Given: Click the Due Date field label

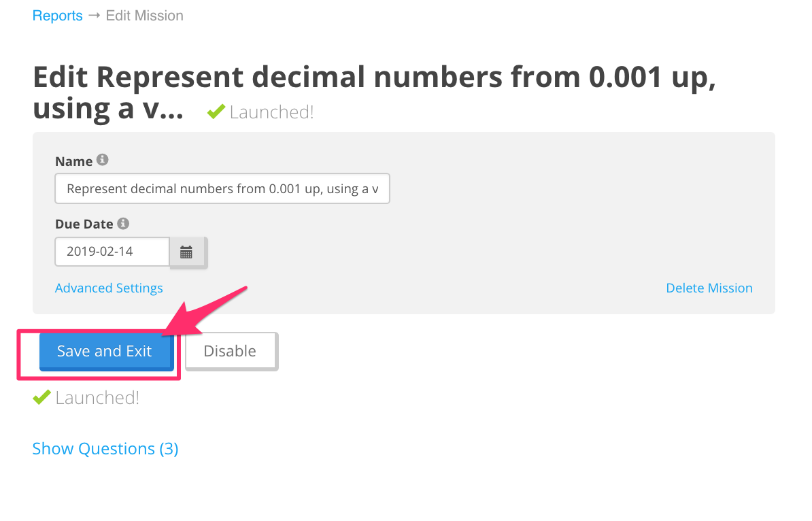Looking at the screenshot, I should tap(84, 224).
